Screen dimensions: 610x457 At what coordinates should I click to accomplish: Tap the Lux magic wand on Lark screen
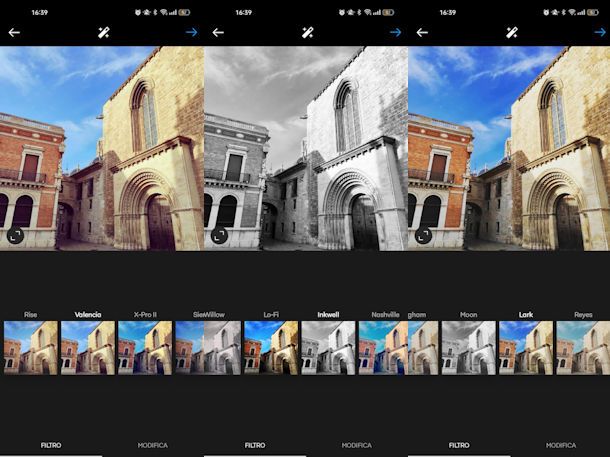pyautogui.click(x=512, y=33)
